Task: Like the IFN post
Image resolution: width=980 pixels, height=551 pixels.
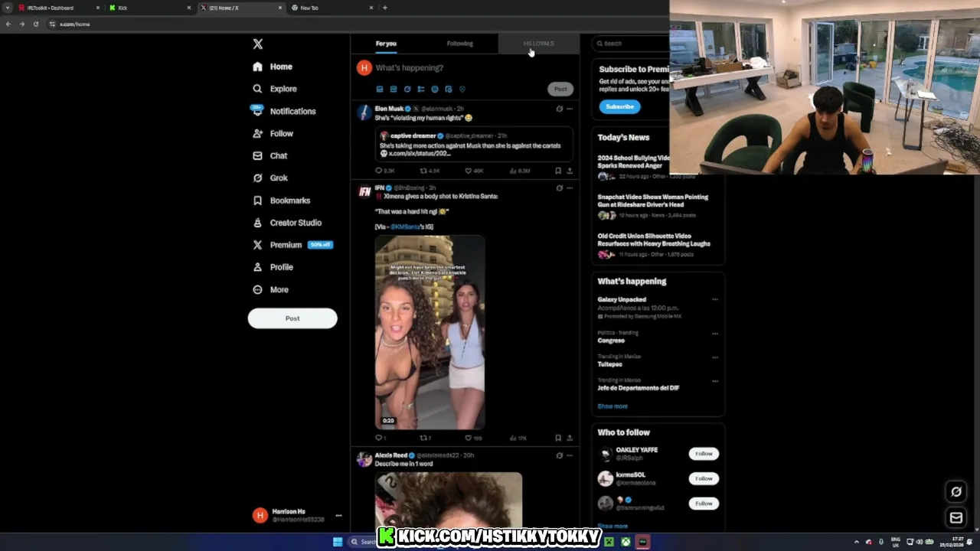Action: (473, 438)
